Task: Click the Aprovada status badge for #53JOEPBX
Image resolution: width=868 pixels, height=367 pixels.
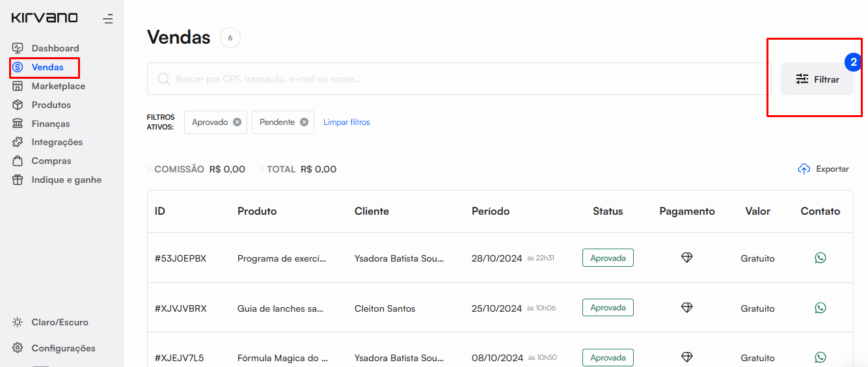Action: 607,258
